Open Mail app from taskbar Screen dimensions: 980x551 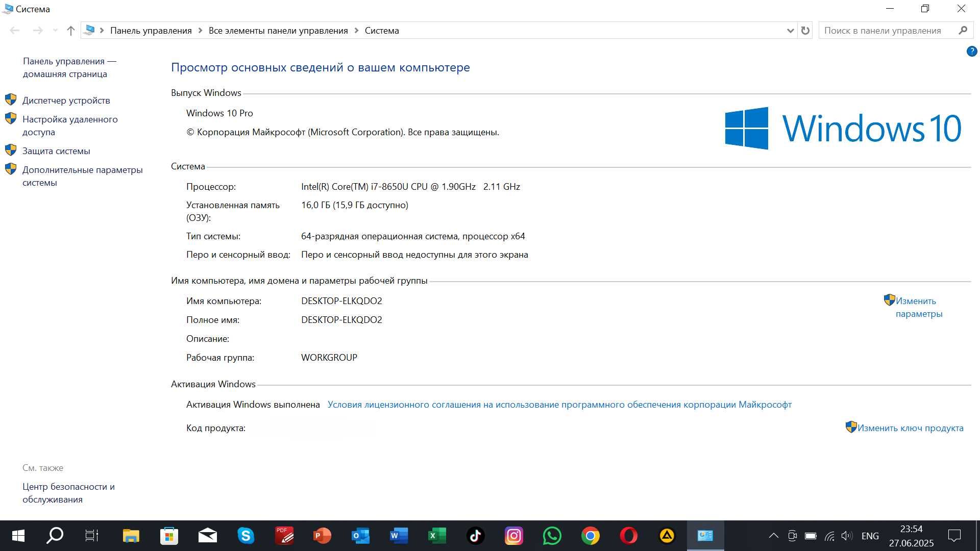[x=207, y=536]
